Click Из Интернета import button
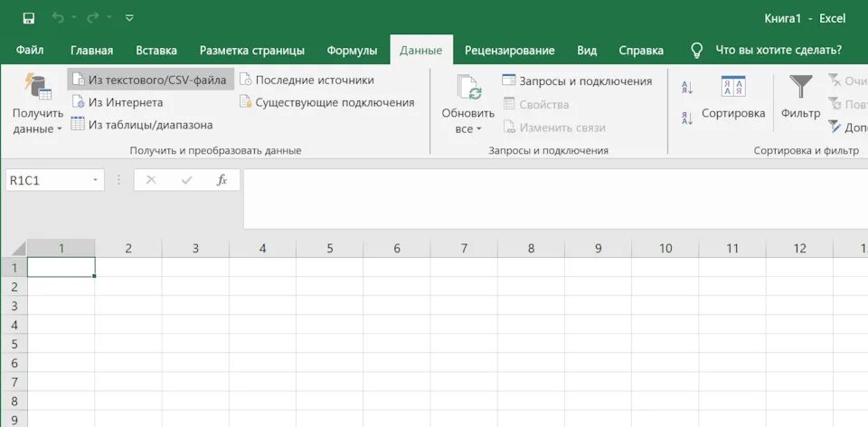The height and width of the screenshot is (427, 868). [118, 102]
